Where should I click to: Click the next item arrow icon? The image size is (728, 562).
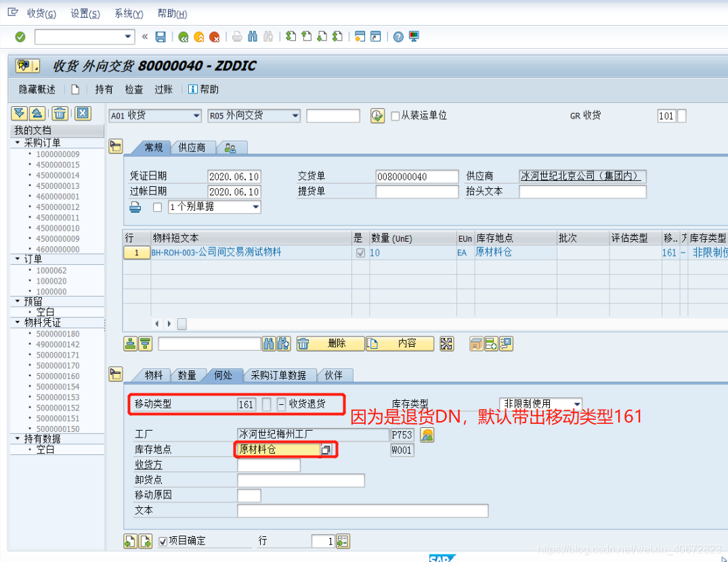146,541
